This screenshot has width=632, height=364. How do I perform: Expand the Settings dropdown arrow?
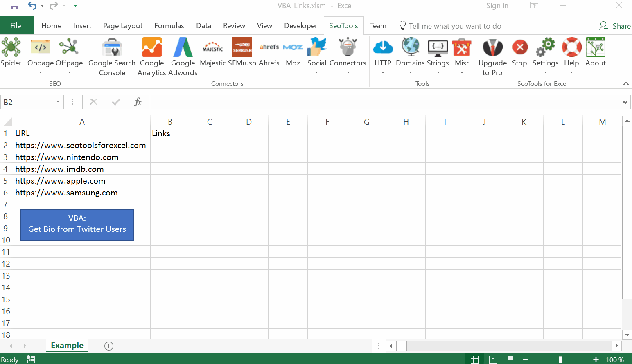point(546,72)
